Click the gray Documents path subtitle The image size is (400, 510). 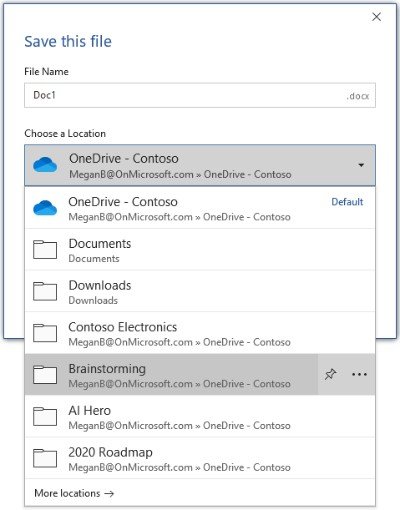click(x=94, y=259)
